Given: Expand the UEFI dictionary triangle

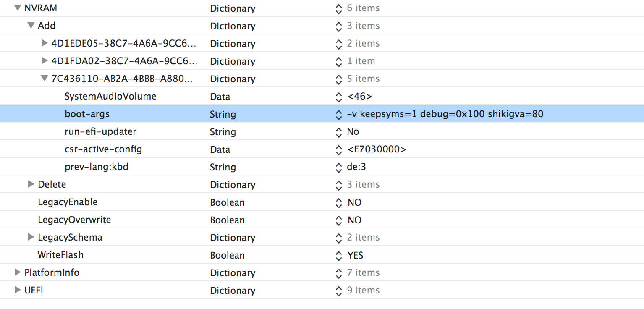Looking at the screenshot, I should [x=17, y=290].
